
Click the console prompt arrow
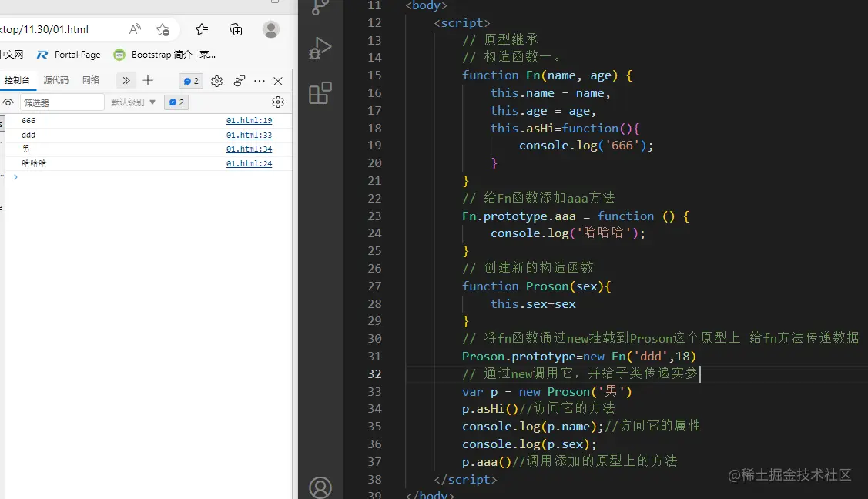tap(15, 177)
